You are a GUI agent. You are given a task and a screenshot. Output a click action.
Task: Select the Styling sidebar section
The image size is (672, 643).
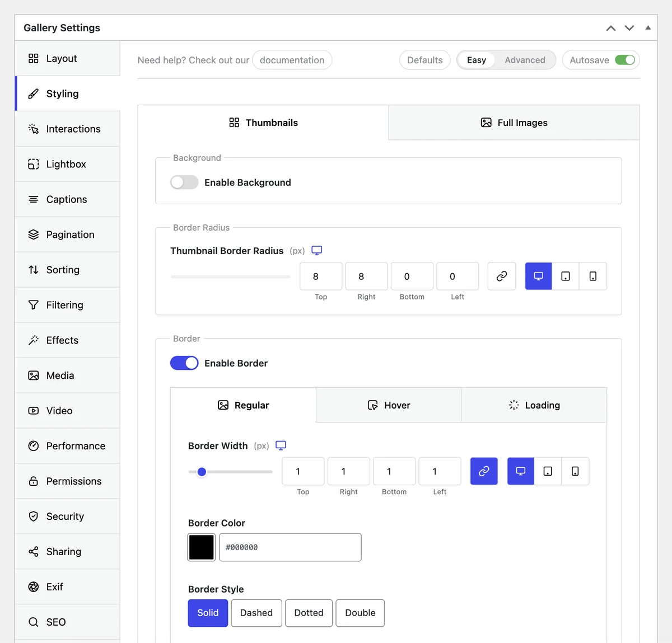[x=67, y=93]
